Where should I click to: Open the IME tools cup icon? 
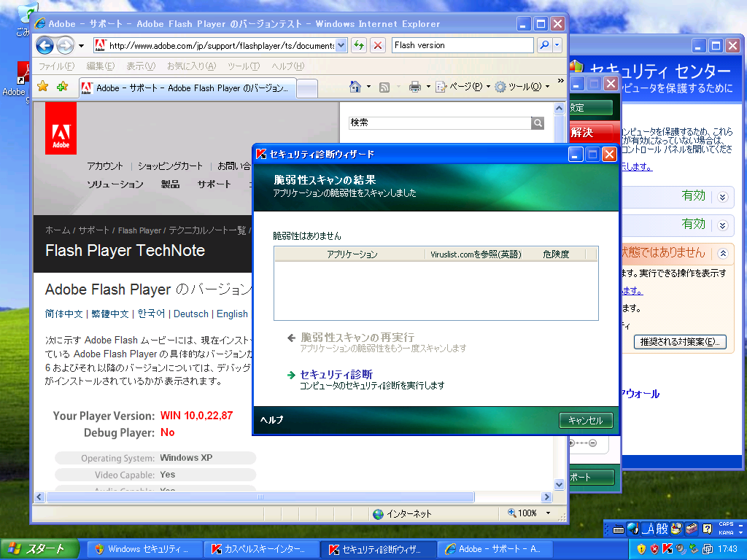click(x=676, y=529)
